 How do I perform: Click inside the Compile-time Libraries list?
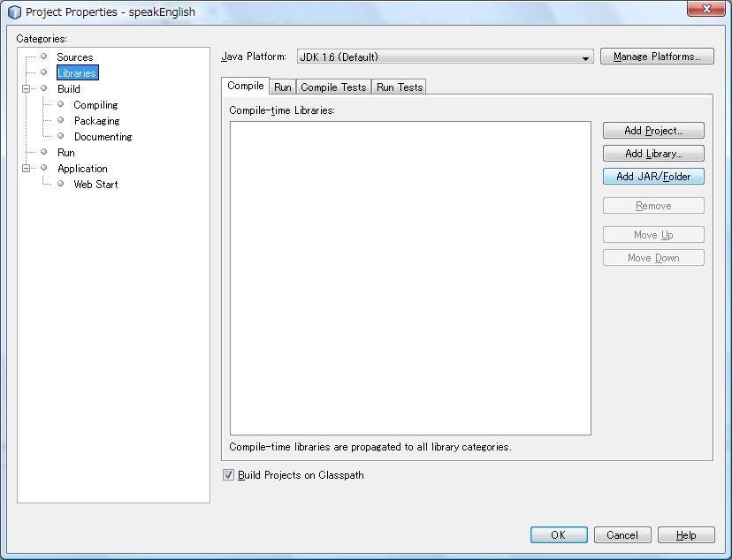pos(410,277)
